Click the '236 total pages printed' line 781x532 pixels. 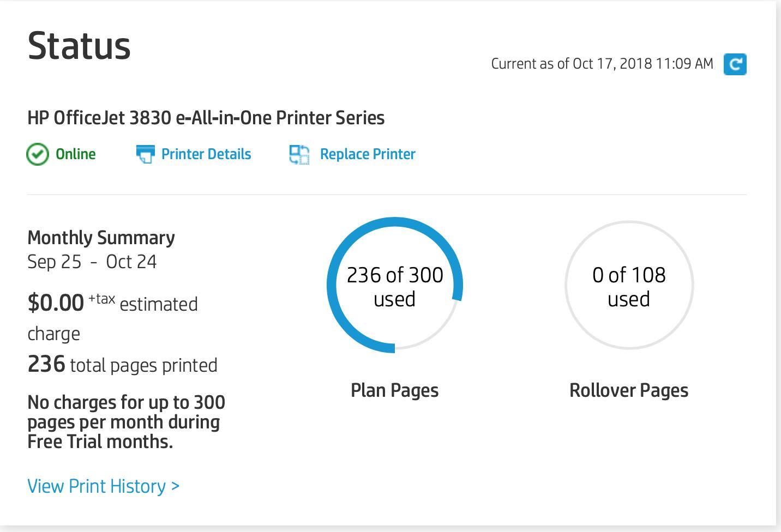122,365
